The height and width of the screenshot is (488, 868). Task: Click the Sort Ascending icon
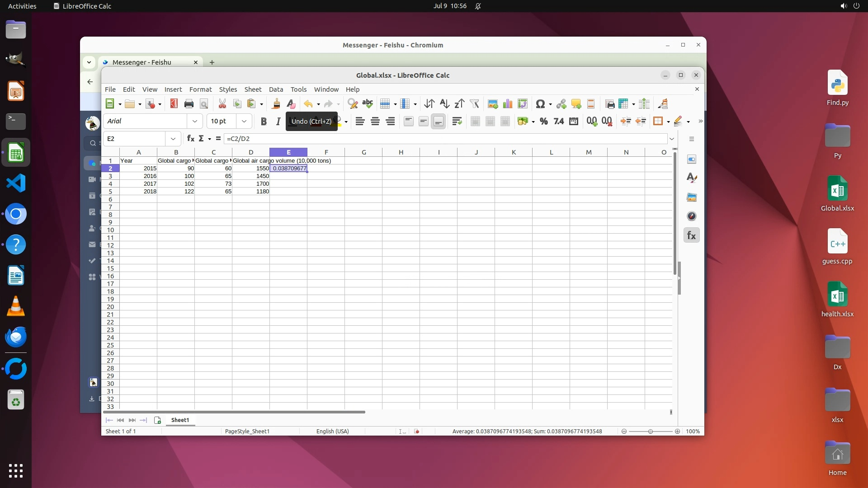pyautogui.click(x=444, y=104)
